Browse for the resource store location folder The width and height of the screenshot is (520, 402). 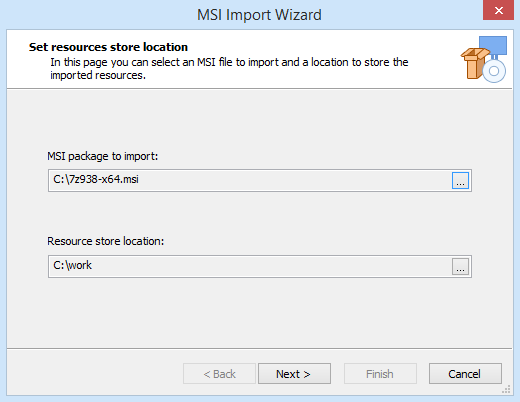[x=460, y=266]
